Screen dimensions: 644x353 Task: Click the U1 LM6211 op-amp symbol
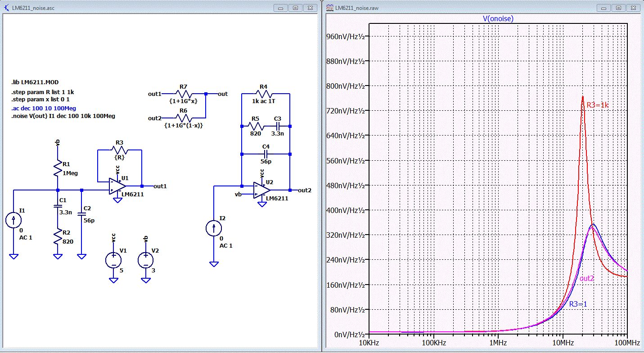click(x=117, y=186)
